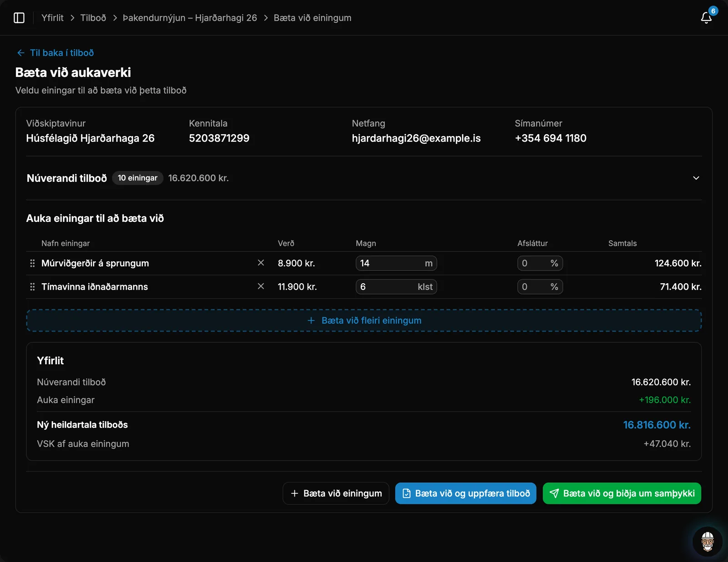Click Bæta við einingum button
Viewport: 728px width, 562px height.
click(x=336, y=493)
